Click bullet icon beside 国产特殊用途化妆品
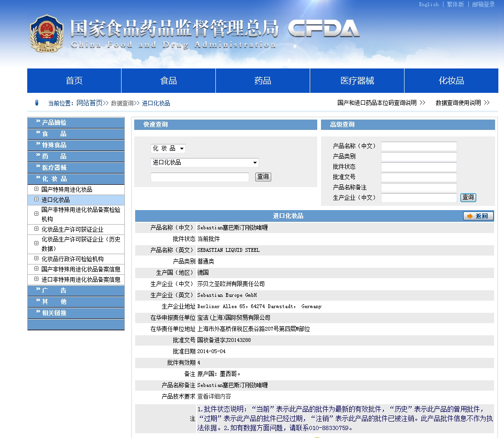Viewport: 504px width, 438px height. click(36, 189)
